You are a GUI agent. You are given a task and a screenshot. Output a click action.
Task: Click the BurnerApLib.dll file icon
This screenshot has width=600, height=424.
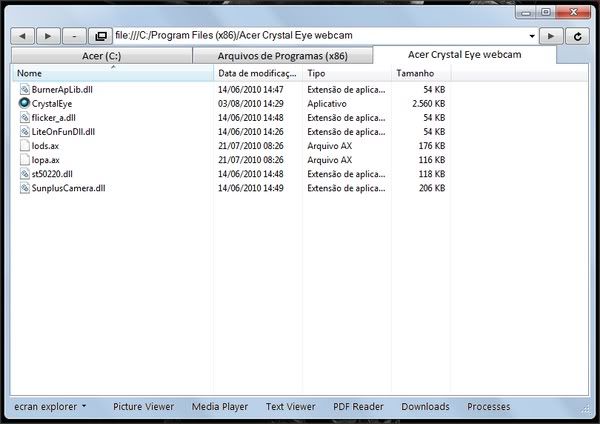[24, 90]
